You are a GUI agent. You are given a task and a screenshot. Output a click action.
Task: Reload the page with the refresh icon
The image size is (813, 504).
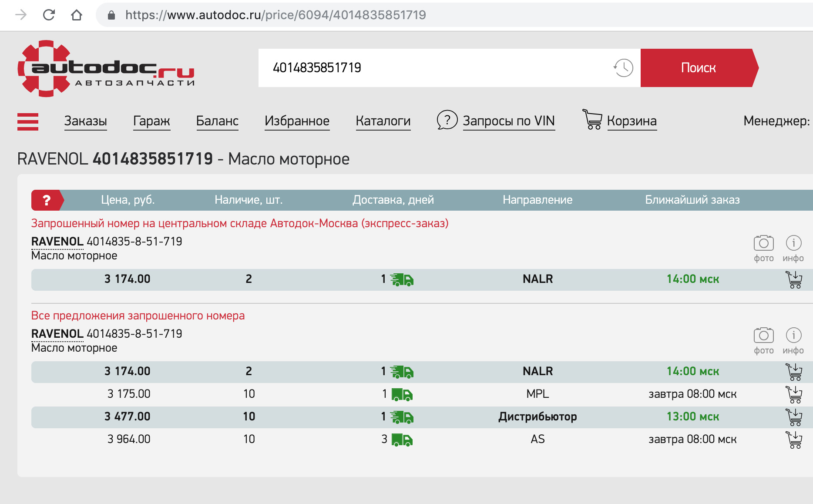pyautogui.click(x=49, y=15)
